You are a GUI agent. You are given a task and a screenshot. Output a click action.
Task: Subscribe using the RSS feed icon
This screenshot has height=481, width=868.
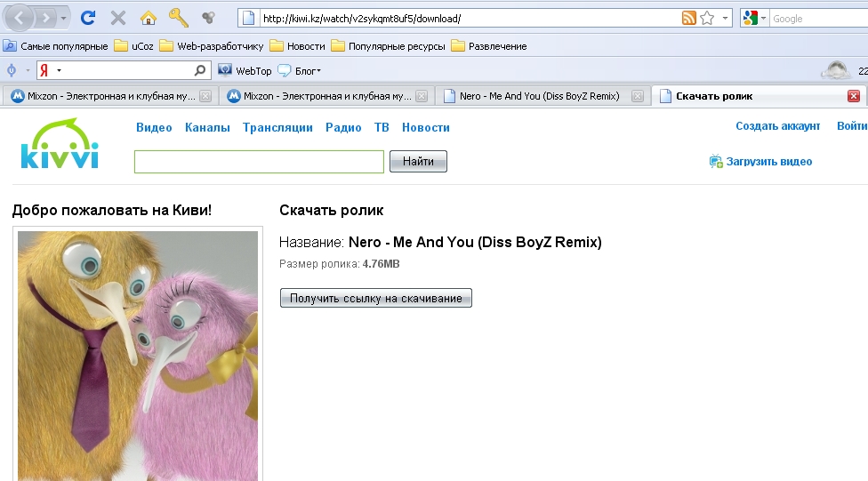tap(688, 19)
